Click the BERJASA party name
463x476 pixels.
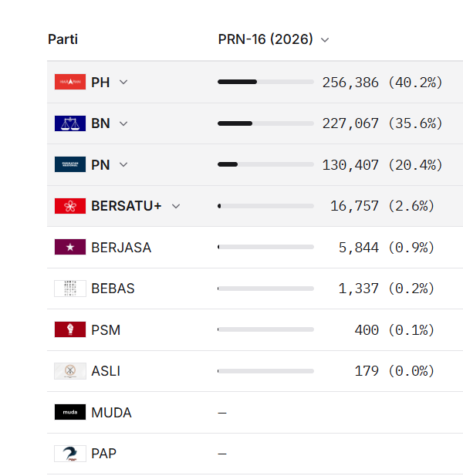121,248
